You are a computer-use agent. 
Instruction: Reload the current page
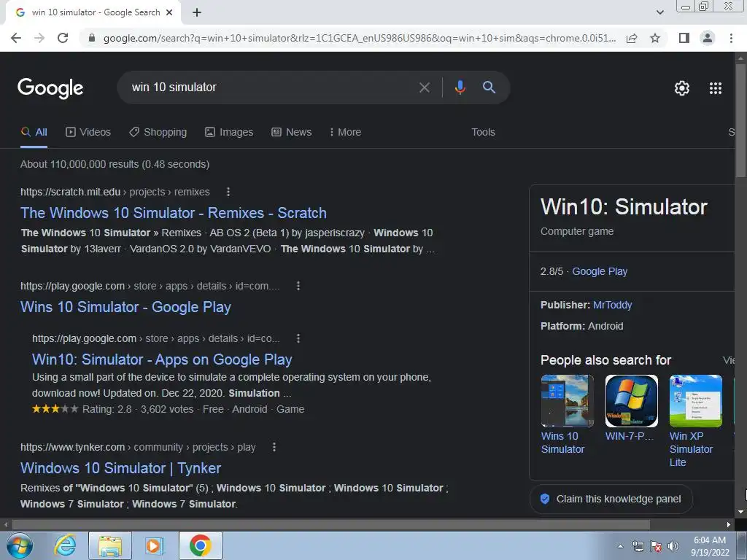(x=63, y=38)
